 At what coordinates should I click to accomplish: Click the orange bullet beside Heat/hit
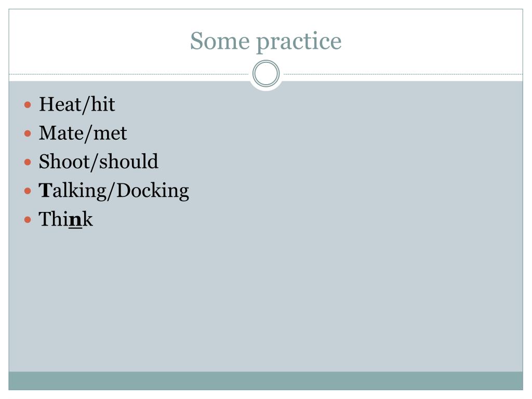tap(28, 104)
